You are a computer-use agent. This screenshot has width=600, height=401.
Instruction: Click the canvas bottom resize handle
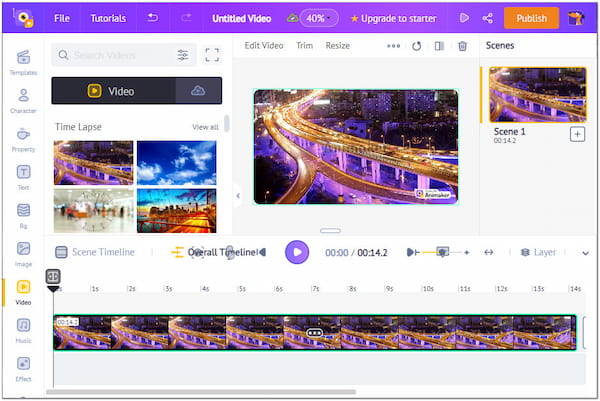click(330, 231)
